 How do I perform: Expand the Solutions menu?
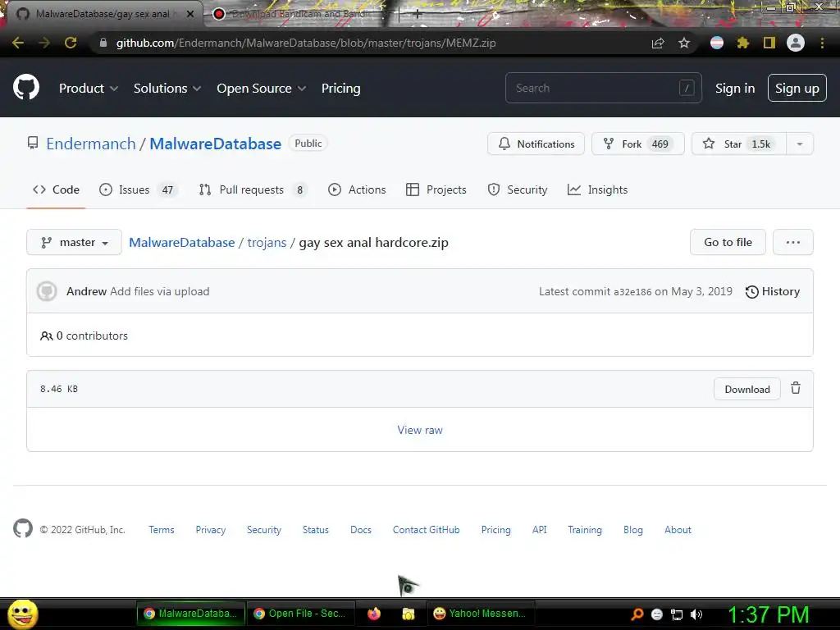tap(167, 89)
